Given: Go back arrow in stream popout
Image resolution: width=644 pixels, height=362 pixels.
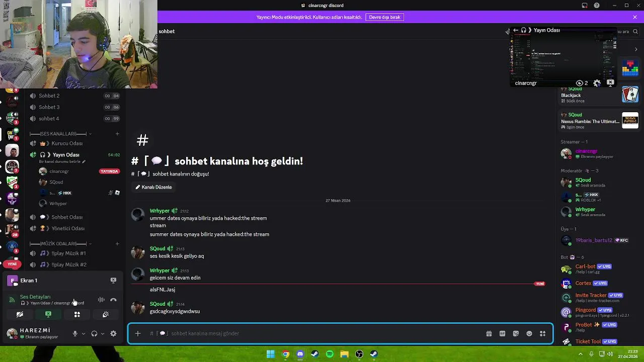Looking at the screenshot, I should click(x=515, y=30).
